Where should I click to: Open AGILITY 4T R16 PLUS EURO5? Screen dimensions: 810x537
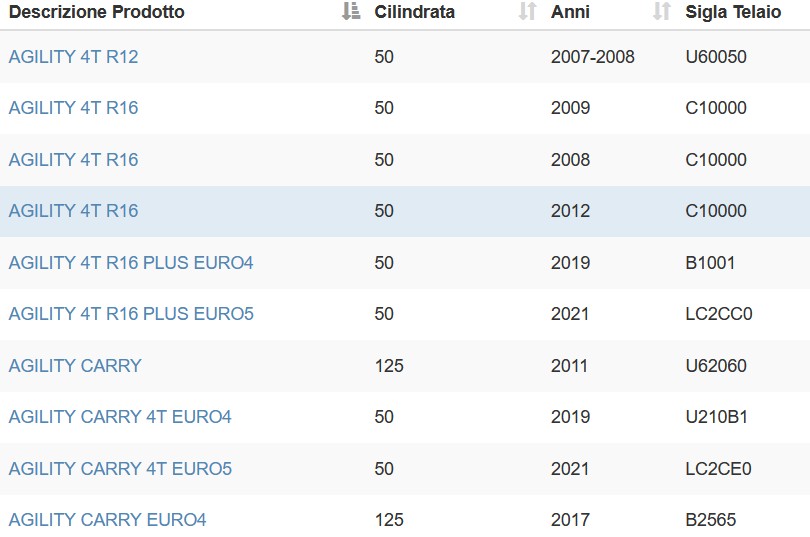pyautogui.click(x=131, y=314)
